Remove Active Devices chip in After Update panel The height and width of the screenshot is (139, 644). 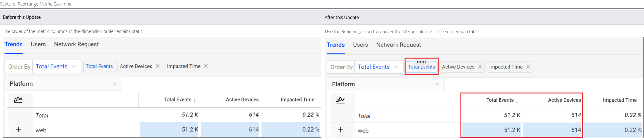click(480, 67)
